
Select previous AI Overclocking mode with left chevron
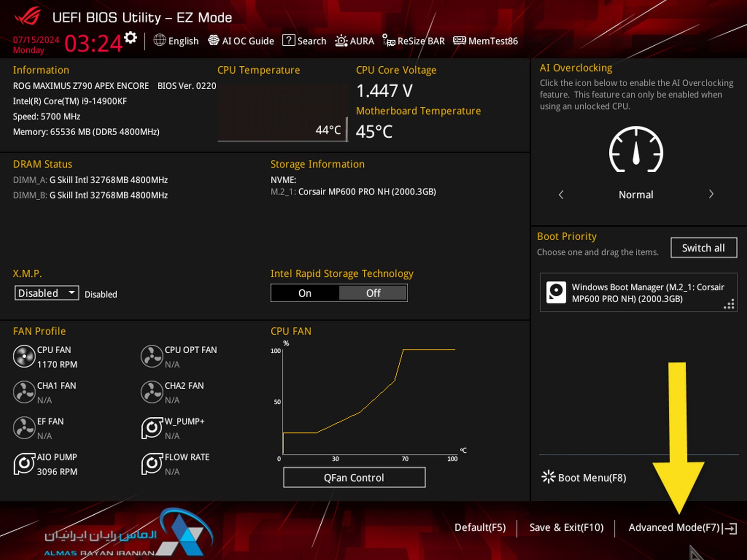(561, 195)
